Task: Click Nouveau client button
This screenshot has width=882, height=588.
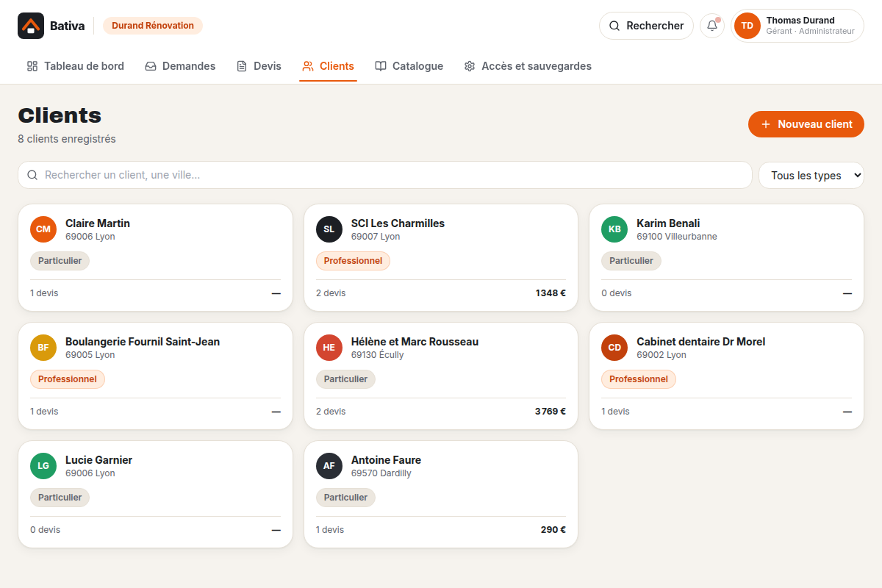Action: (x=806, y=124)
